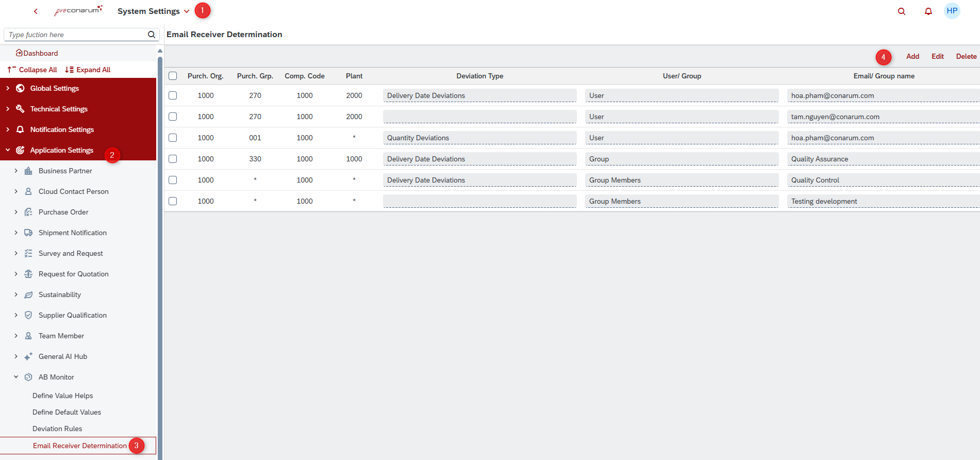Collapse the AB Monitor tree node

(16, 377)
